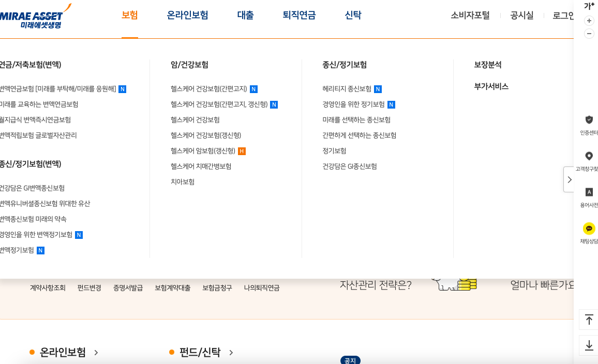Open 종신/정기보험 category heading

pos(345,65)
